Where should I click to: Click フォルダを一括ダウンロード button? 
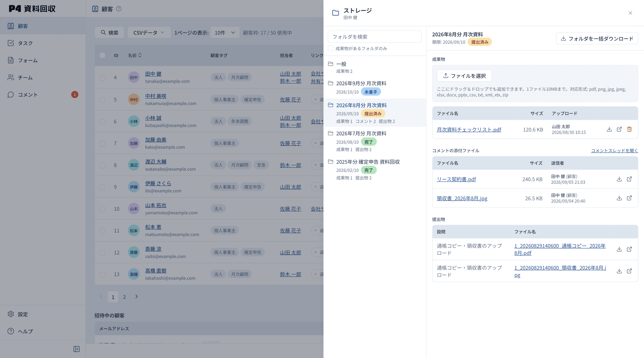click(x=597, y=38)
